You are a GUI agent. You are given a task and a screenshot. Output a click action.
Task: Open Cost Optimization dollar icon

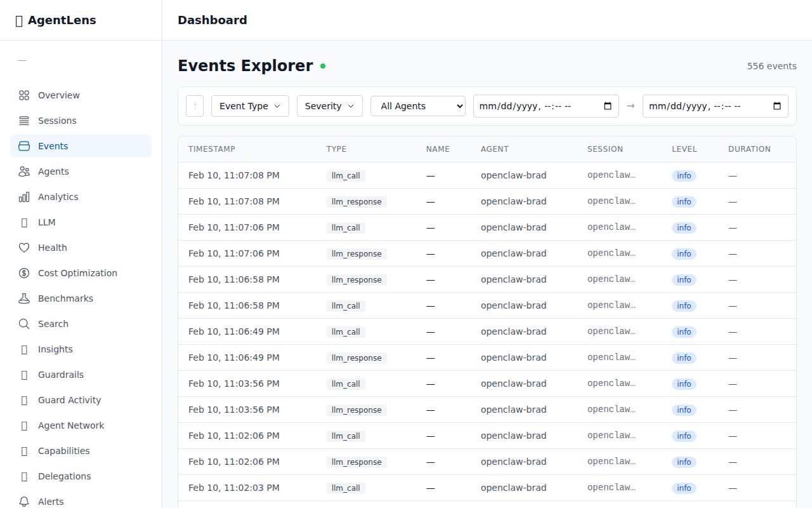[24, 272]
